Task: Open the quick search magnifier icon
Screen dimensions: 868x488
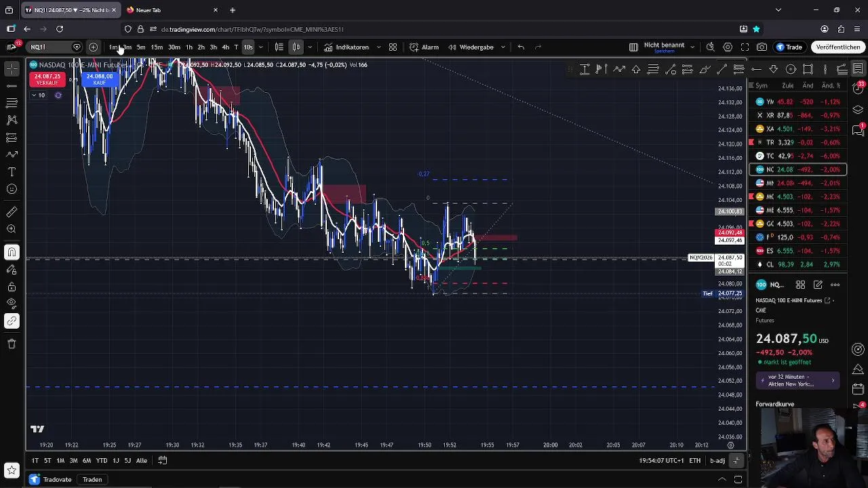Action: coord(710,47)
